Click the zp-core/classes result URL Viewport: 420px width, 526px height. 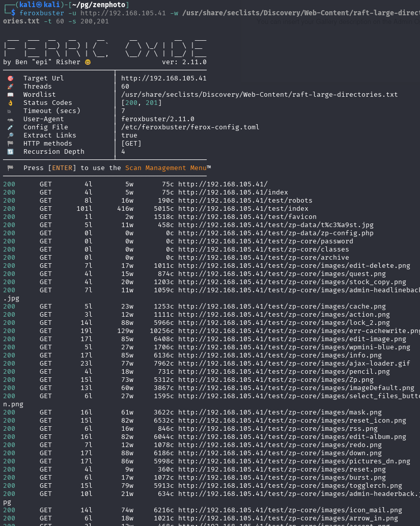(264, 249)
